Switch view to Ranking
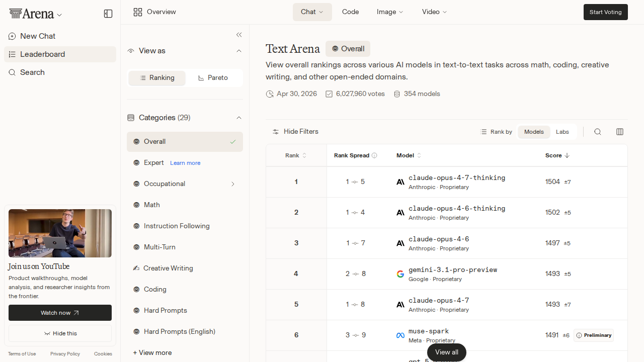This screenshot has width=644, height=362. (x=157, y=78)
